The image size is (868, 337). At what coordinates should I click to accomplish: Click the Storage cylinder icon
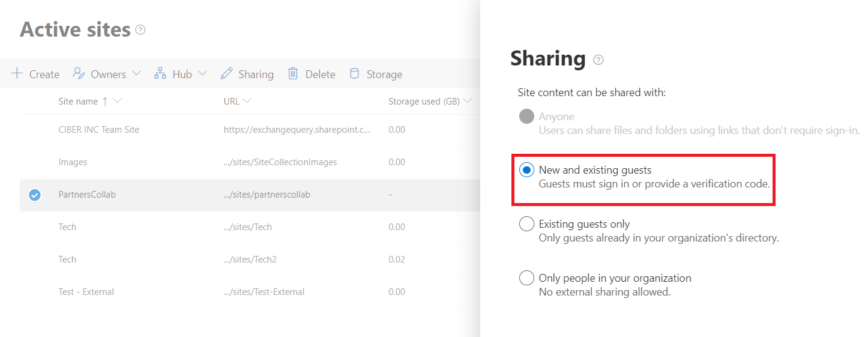355,74
